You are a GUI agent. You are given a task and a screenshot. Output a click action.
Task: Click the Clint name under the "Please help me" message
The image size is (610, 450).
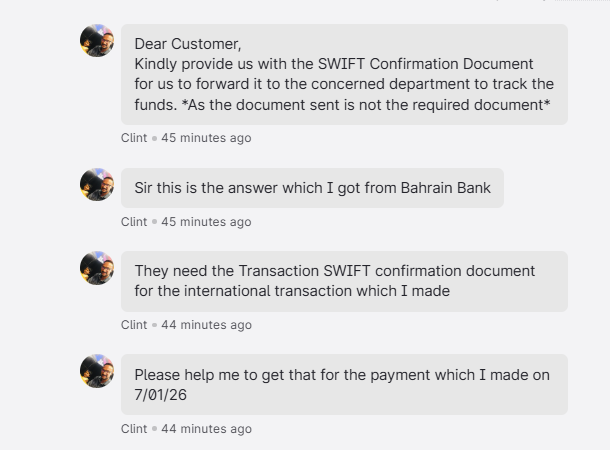coord(134,429)
